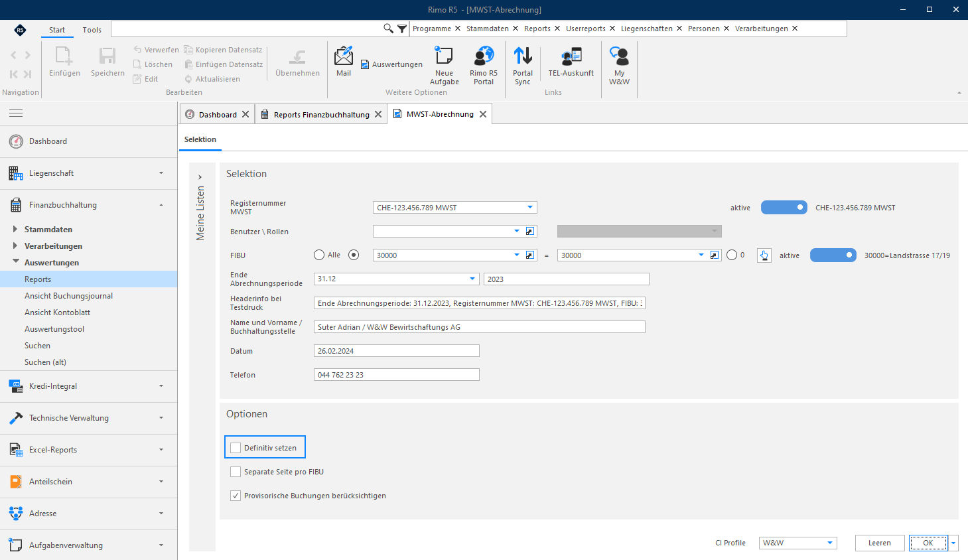This screenshot has height=560, width=968.
Task: Open Ansicht Kontoblatt in sidebar
Action: pos(57,313)
